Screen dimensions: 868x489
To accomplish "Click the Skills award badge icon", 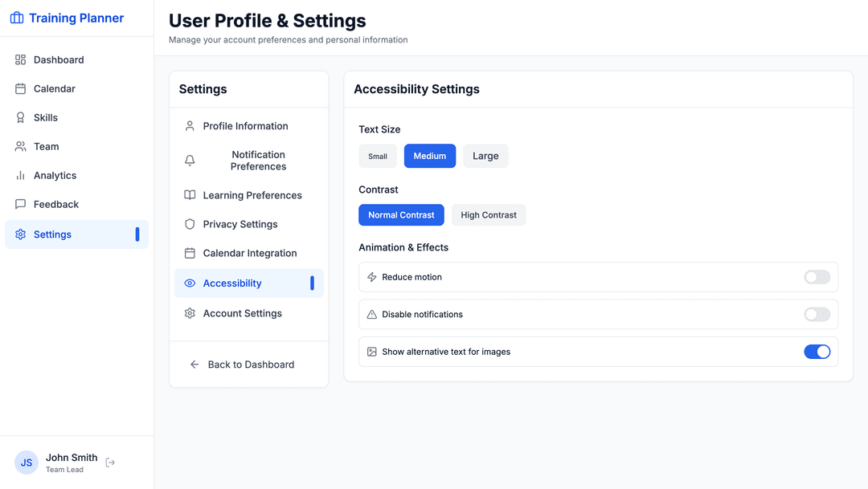I will [x=21, y=118].
